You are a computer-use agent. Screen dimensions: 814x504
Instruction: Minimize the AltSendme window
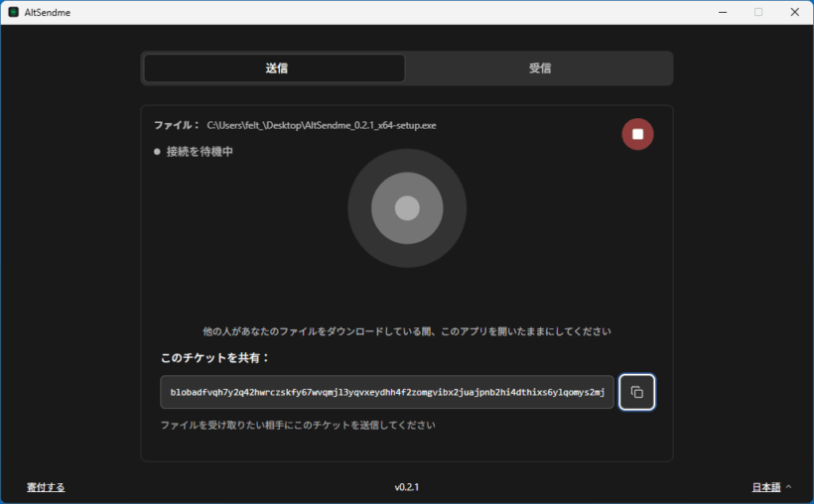pos(723,12)
